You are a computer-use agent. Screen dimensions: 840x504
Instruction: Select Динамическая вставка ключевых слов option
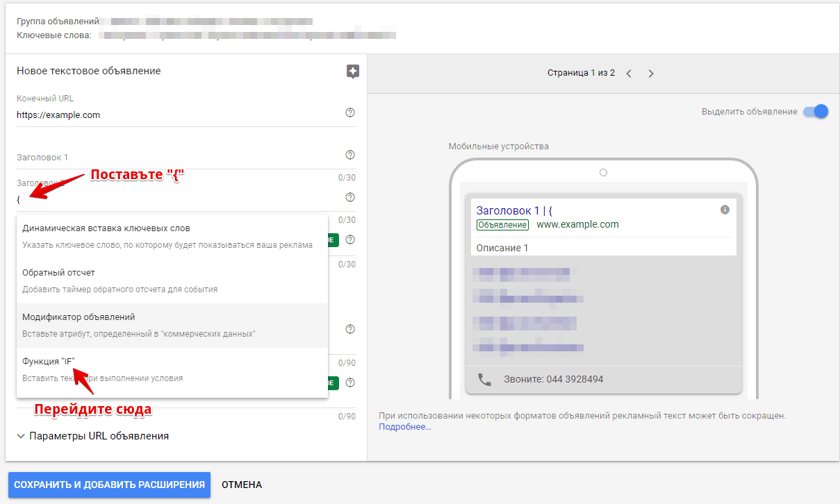click(172, 237)
